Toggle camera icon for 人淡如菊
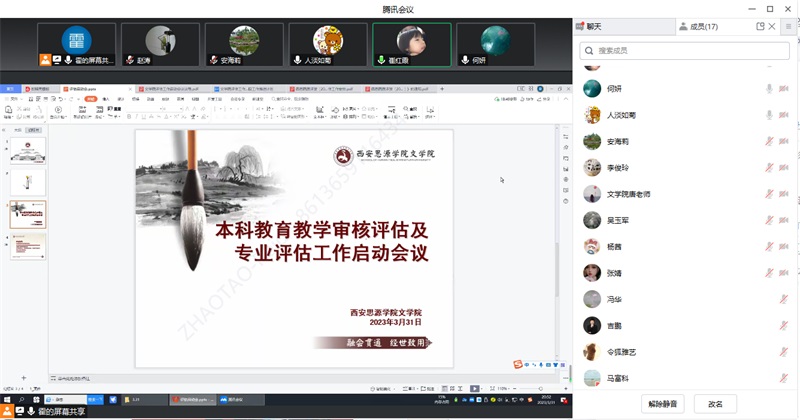The height and width of the screenshot is (420, 800). [784, 115]
